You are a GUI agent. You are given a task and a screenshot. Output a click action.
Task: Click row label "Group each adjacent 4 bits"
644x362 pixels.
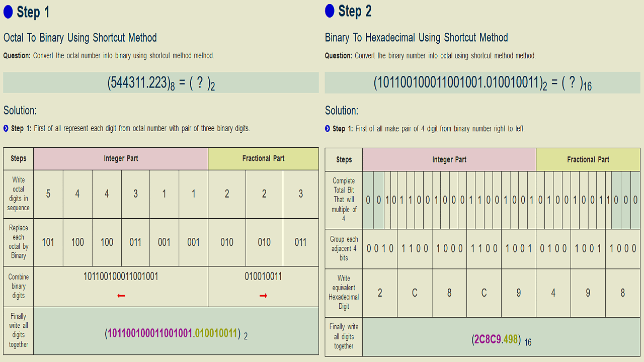[344, 248]
